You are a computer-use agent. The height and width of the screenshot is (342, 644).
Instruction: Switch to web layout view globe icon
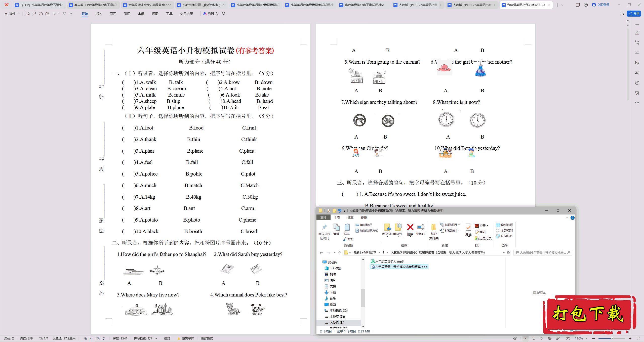click(x=550, y=338)
